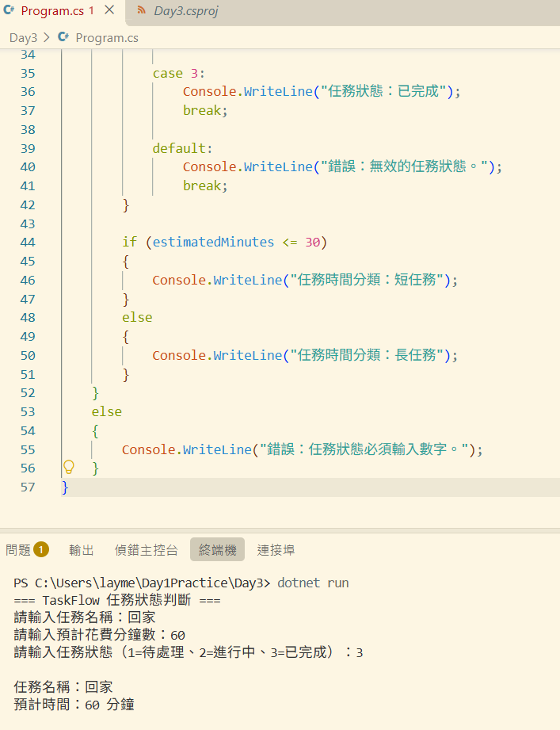The height and width of the screenshot is (730, 560).
Task: Click the RSS-style icon on Day3.csproj tab
Action: (x=142, y=10)
